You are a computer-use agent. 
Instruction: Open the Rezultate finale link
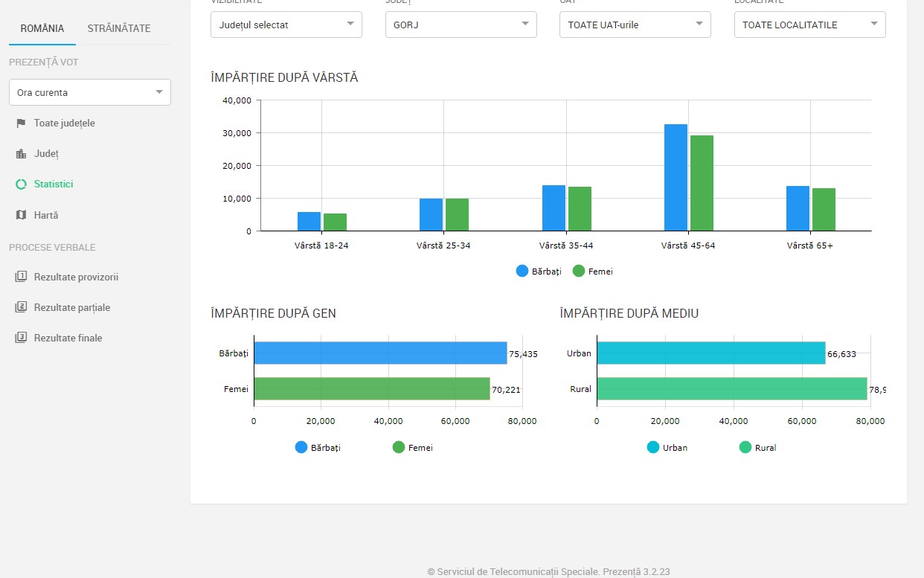pos(68,338)
